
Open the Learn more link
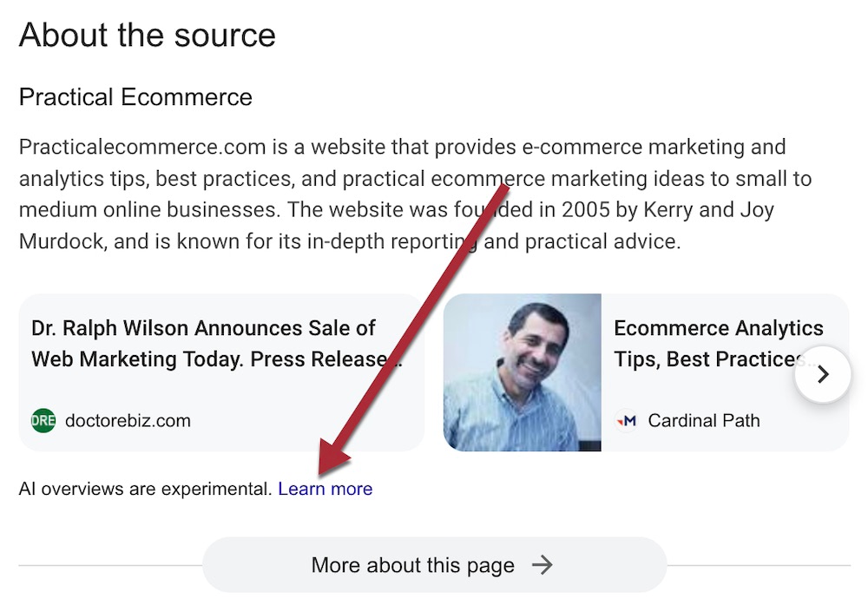325,490
